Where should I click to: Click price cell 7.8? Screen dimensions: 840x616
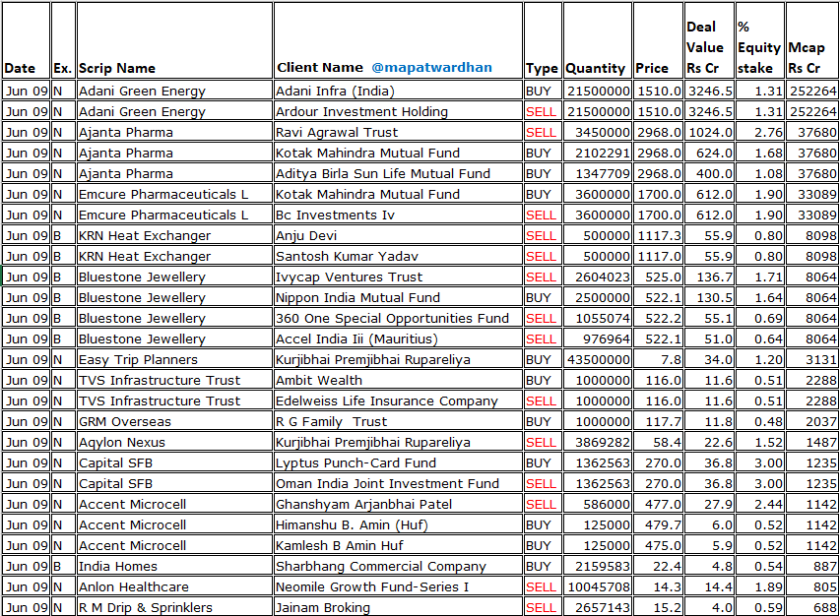pos(659,359)
